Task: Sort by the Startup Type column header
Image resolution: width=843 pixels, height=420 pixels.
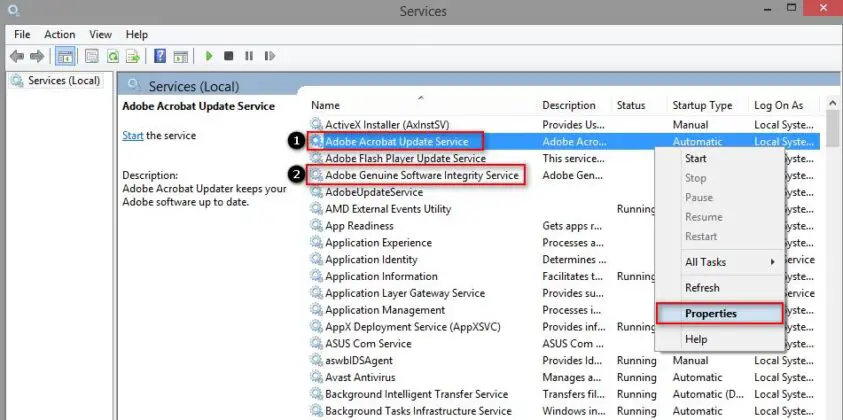Action: click(x=701, y=105)
